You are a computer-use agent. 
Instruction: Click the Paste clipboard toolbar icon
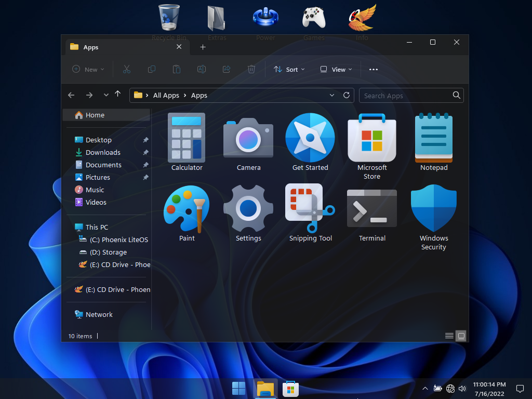(177, 69)
